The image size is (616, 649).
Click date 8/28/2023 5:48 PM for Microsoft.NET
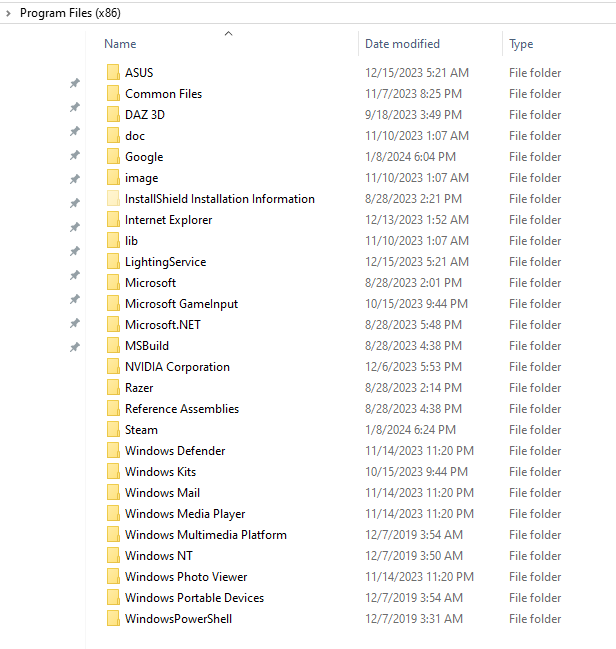[413, 325]
